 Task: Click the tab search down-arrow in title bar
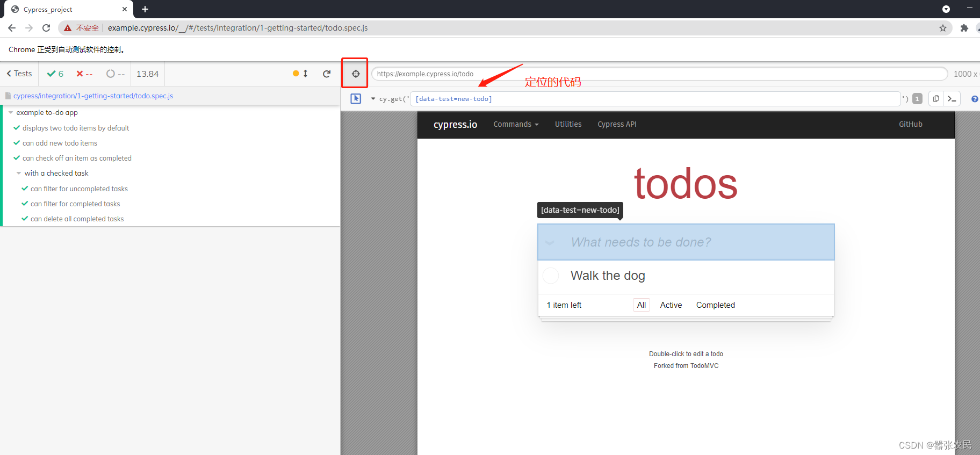pos(946,9)
